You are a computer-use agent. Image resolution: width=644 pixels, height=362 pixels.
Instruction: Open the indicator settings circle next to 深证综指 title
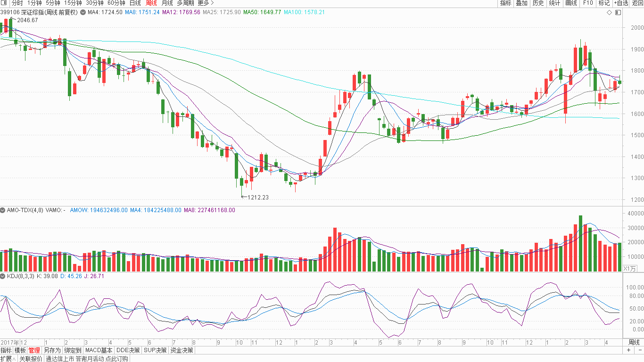pos(83,12)
